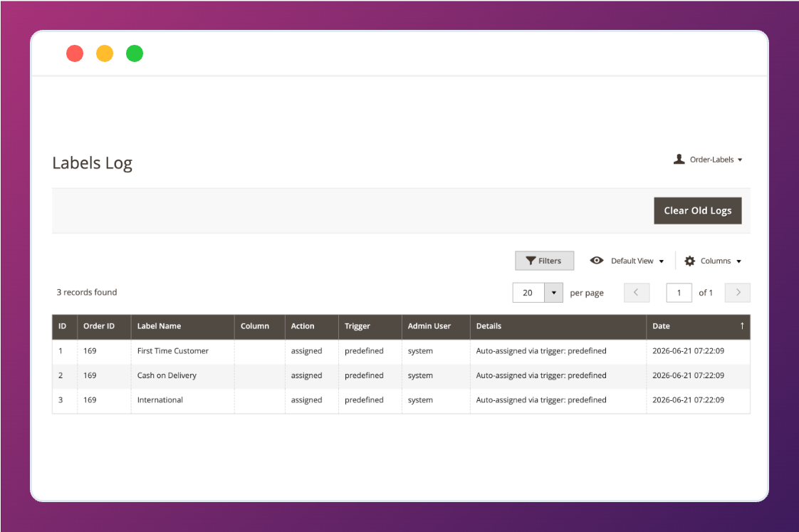The width and height of the screenshot is (799, 532).
Task: Click order ID 169 in First Time Customer row
Action: point(90,350)
